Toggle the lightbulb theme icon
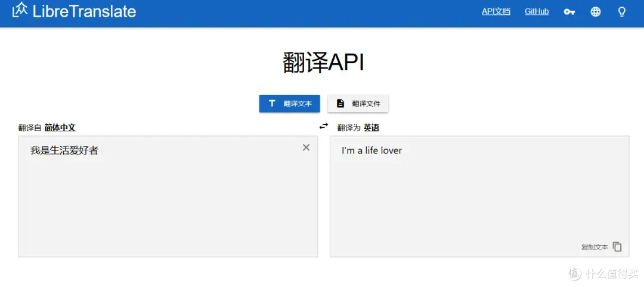The height and width of the screenshot is (287, 644). 622,12
